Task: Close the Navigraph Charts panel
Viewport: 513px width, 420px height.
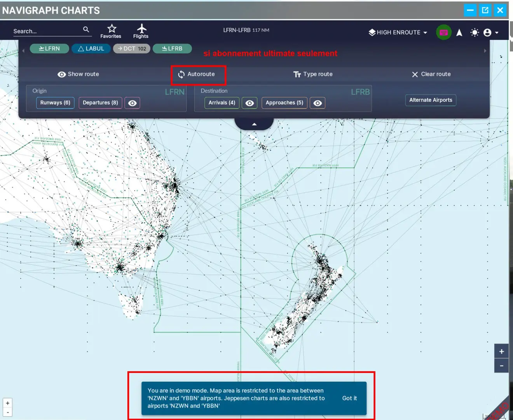Action: coord(500,10)
